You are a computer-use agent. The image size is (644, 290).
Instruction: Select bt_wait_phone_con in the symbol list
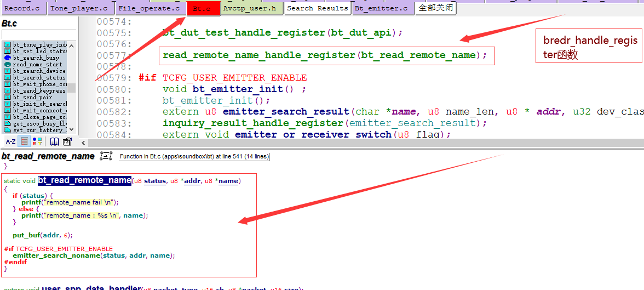tap(40, 84)
